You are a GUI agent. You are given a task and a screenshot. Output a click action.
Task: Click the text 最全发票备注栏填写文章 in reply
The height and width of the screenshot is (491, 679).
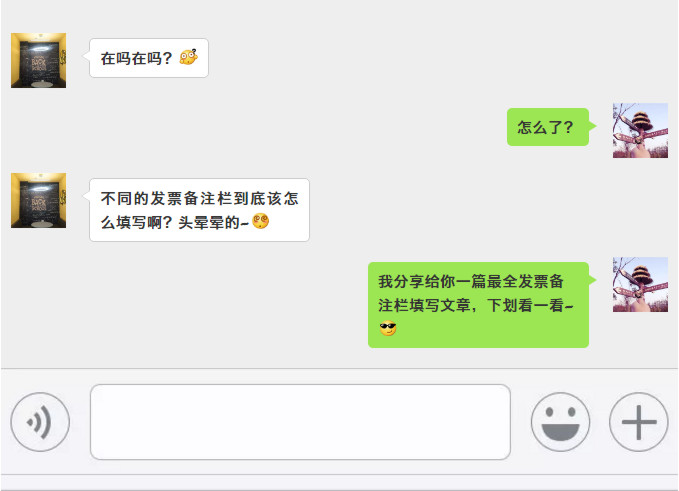click(472, 294)
